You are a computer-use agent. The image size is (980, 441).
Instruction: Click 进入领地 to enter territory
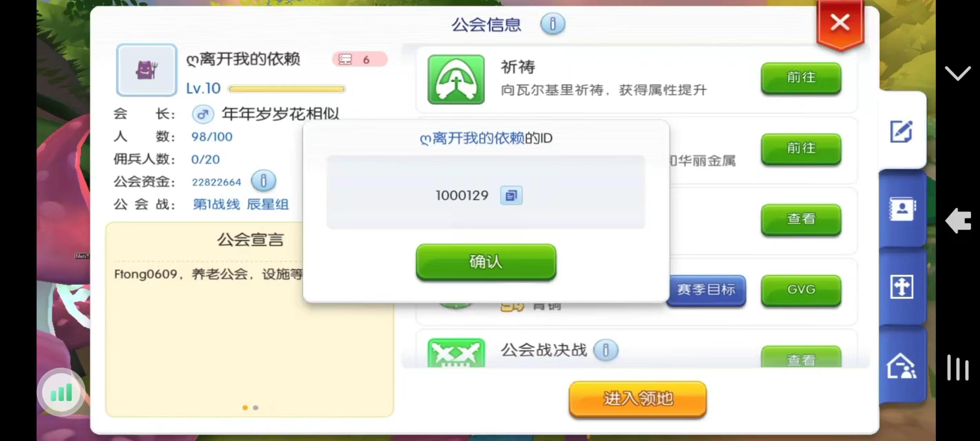coord(637,399)
